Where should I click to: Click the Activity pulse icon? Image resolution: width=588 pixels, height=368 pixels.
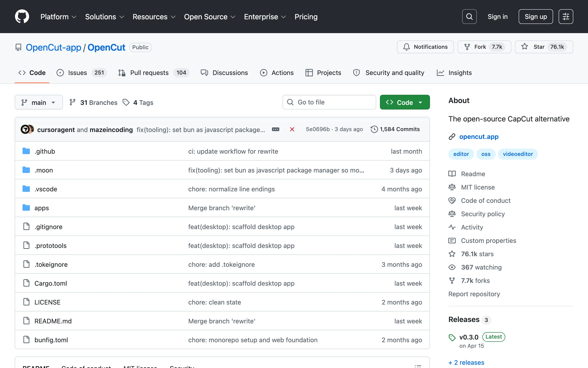pyautogui.click(x=452, y=227)
